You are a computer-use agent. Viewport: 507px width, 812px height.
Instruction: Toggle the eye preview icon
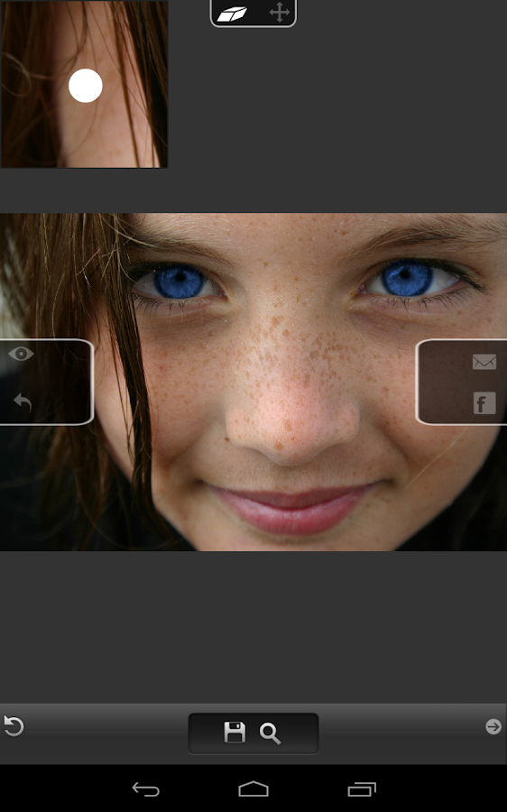point(22,355)
